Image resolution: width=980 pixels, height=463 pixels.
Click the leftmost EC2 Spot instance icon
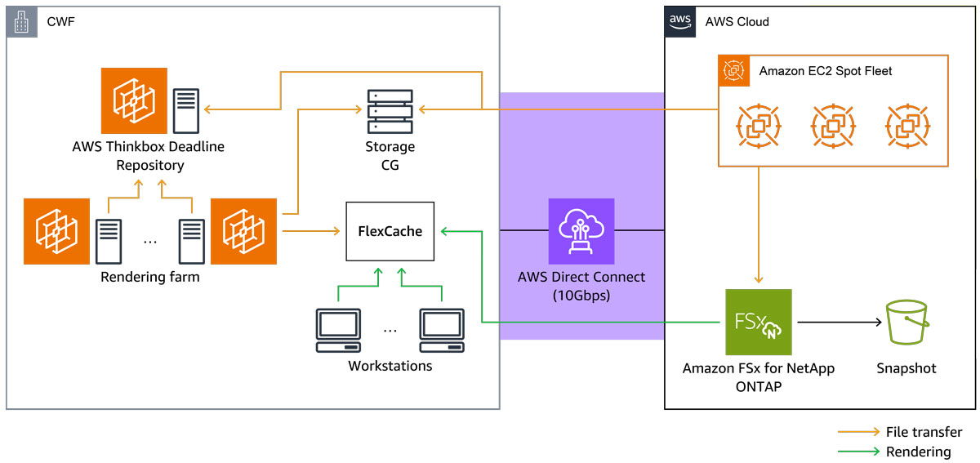(758, 126)
